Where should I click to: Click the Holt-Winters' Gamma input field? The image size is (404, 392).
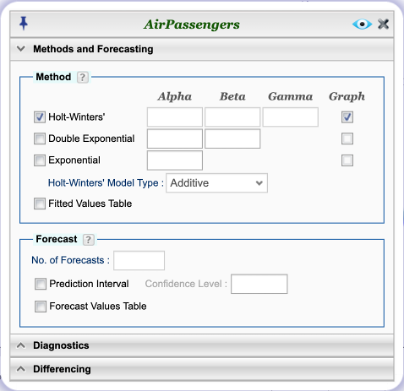(290, 117)
